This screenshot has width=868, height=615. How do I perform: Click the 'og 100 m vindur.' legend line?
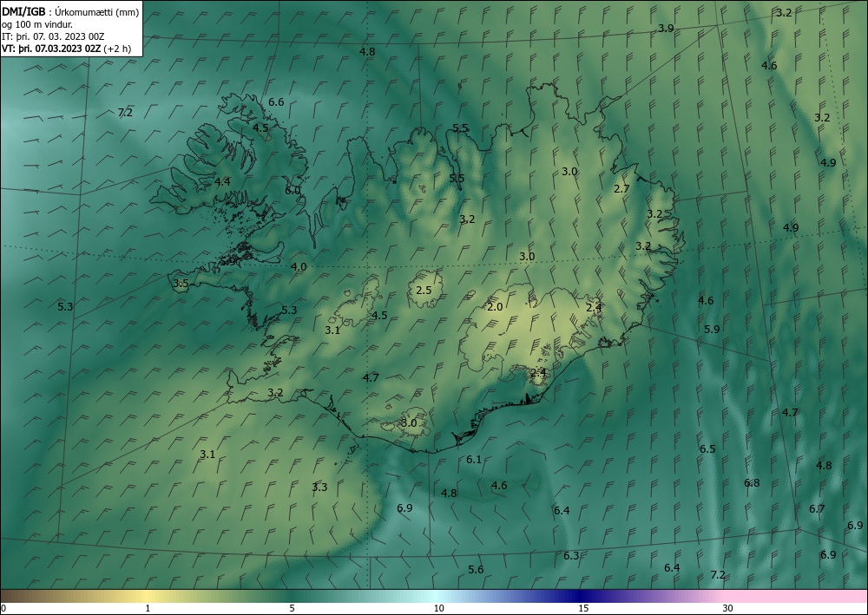coord(37,24)
